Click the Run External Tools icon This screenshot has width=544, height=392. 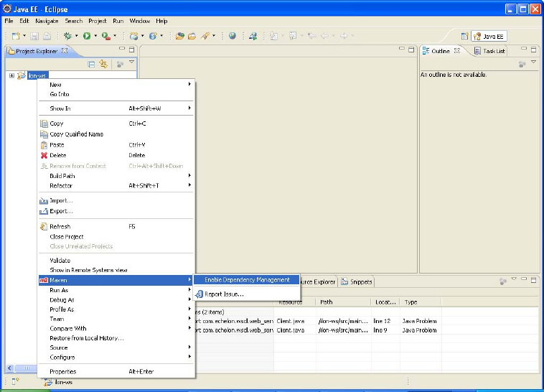coord(106,36)
